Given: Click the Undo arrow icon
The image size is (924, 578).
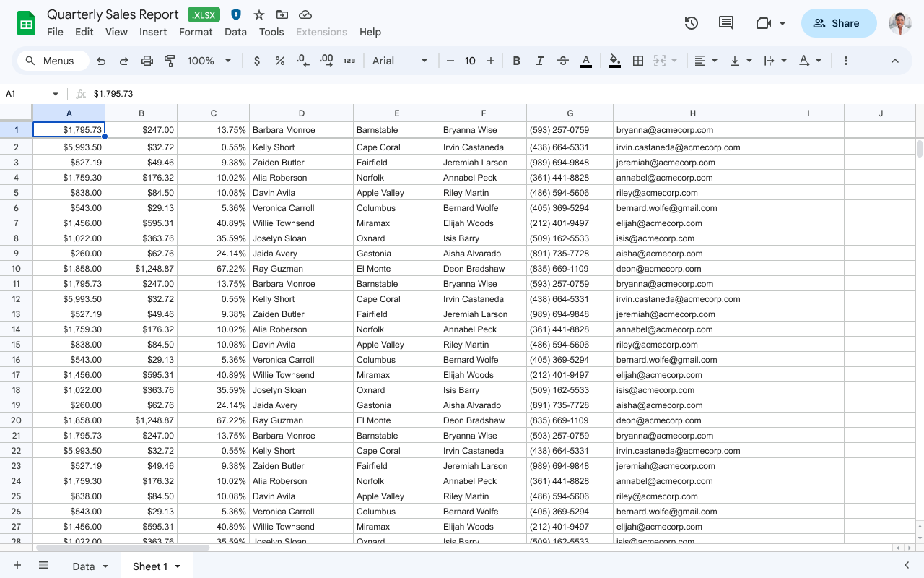Looking at the screenshot, I should pos(101,61).
